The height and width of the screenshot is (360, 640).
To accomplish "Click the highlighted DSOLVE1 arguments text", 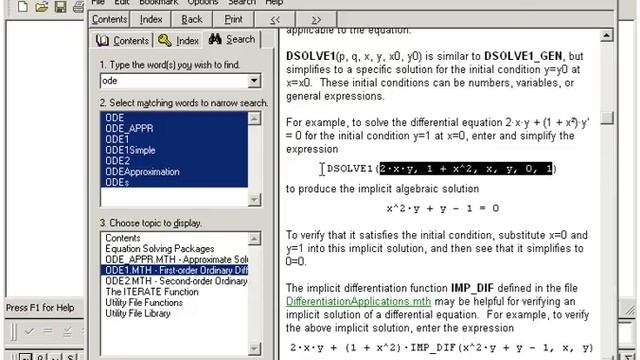I will tap(466, 169).
